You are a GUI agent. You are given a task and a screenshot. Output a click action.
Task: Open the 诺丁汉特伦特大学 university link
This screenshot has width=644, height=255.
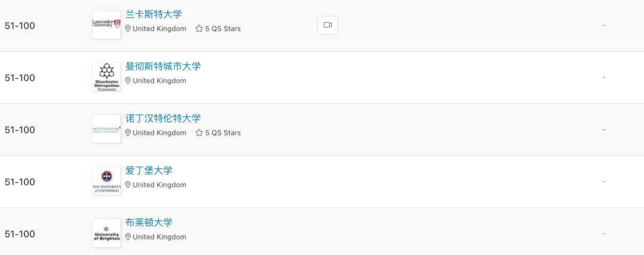point(163,119)
